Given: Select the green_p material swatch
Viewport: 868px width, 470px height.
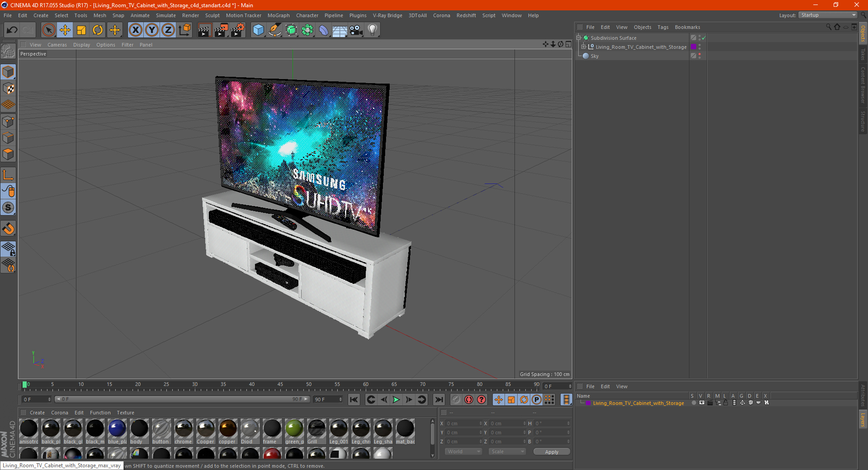Looking at the screenshot, I should pos(294,432).
